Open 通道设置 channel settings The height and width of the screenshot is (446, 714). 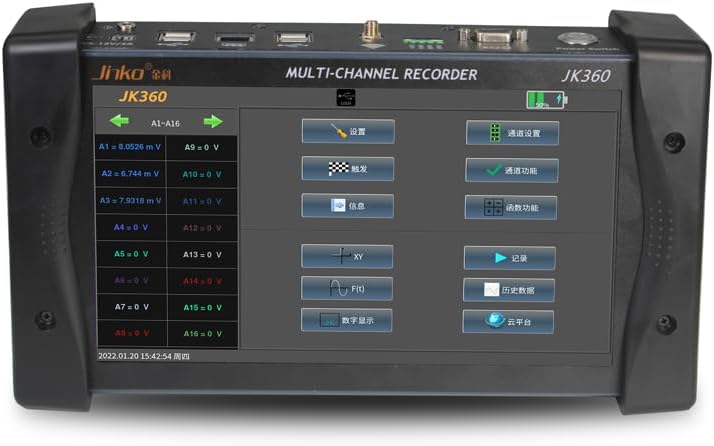tap(512, 133)
